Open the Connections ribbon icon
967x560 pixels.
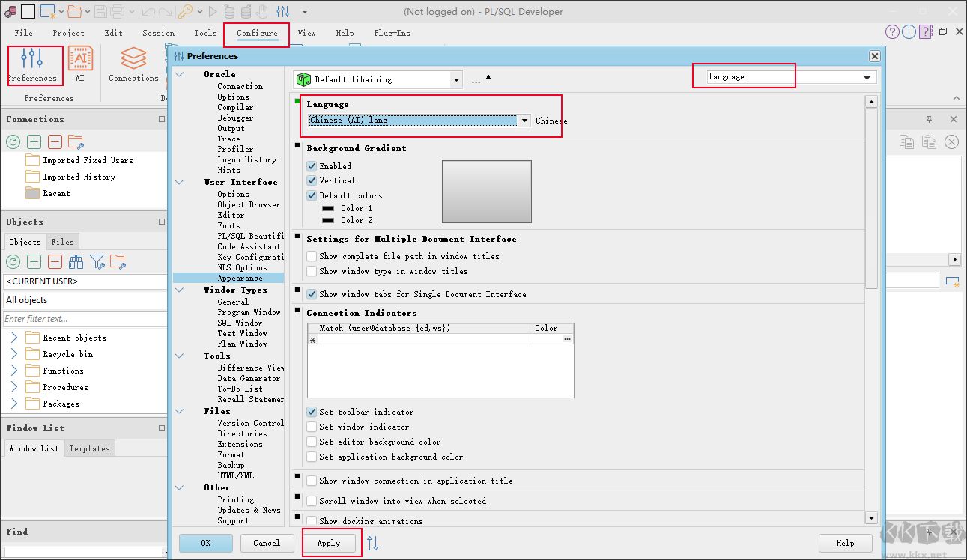tap(133, 66)
